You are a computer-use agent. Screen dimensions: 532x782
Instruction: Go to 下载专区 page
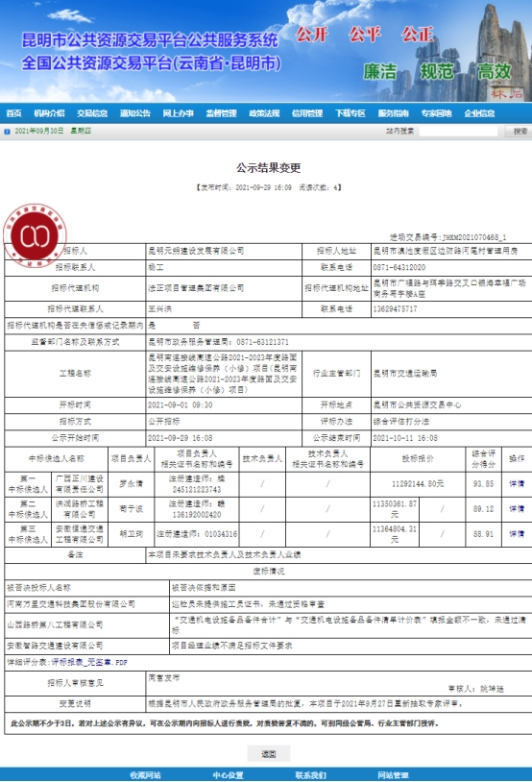[x=350, y=113]
